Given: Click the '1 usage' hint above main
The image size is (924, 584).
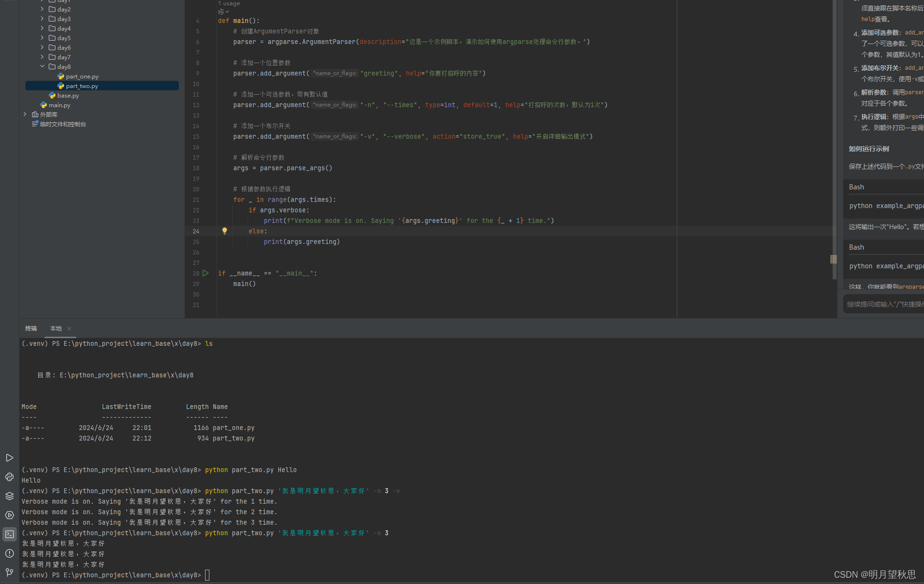Looking at the screenshot, I should pos(229,3).
